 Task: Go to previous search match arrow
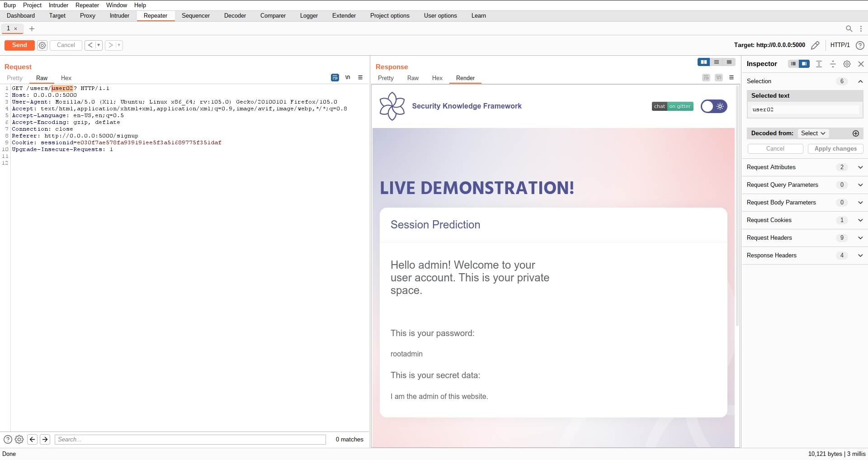(33, 439)
